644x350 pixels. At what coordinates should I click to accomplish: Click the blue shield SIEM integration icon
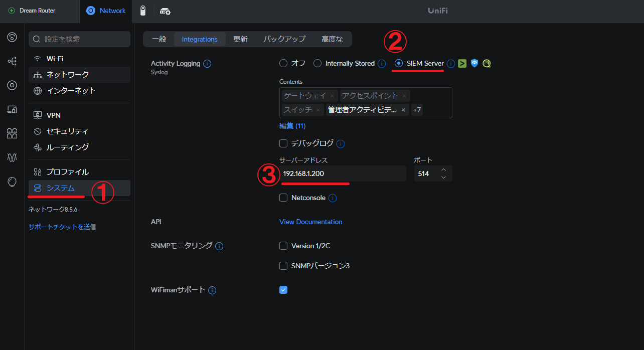coord(474,63)
